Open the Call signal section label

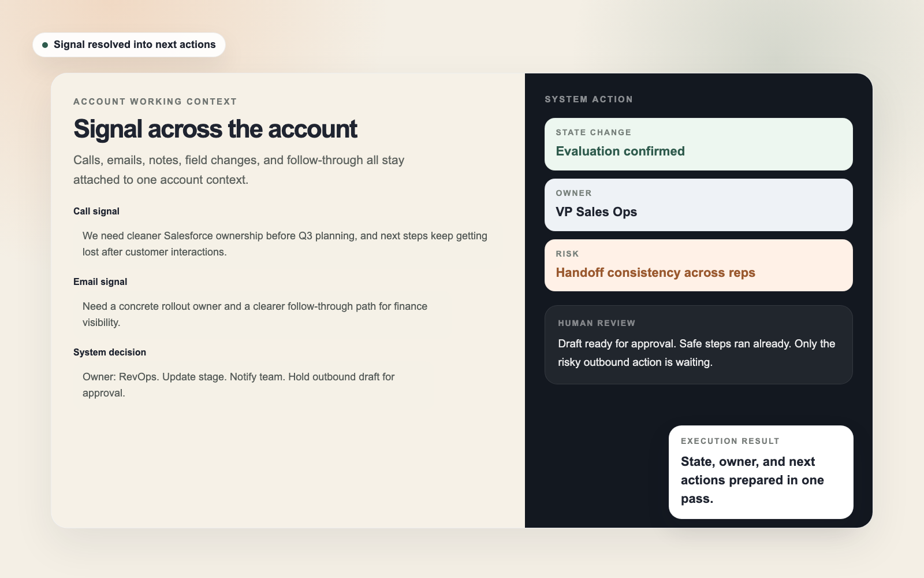pyautogui.click(x=96, y=212)
